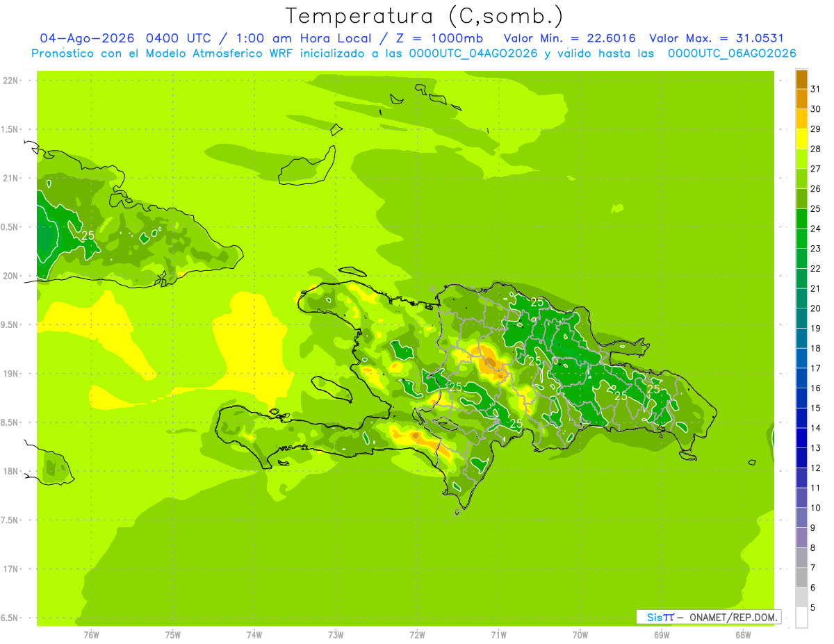Click the colorbar value 5
The image size is (834, 644).
pyautogui.click(x=813, y=608)
